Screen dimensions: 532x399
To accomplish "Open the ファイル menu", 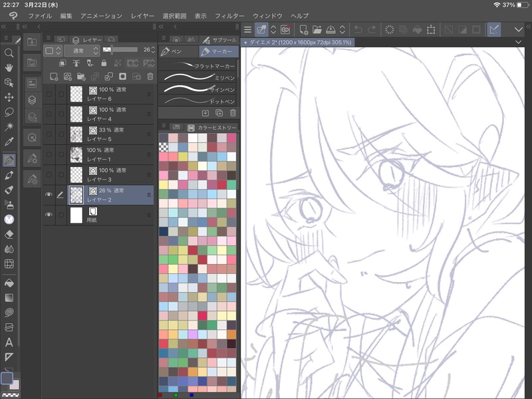I will click(40, 16).
